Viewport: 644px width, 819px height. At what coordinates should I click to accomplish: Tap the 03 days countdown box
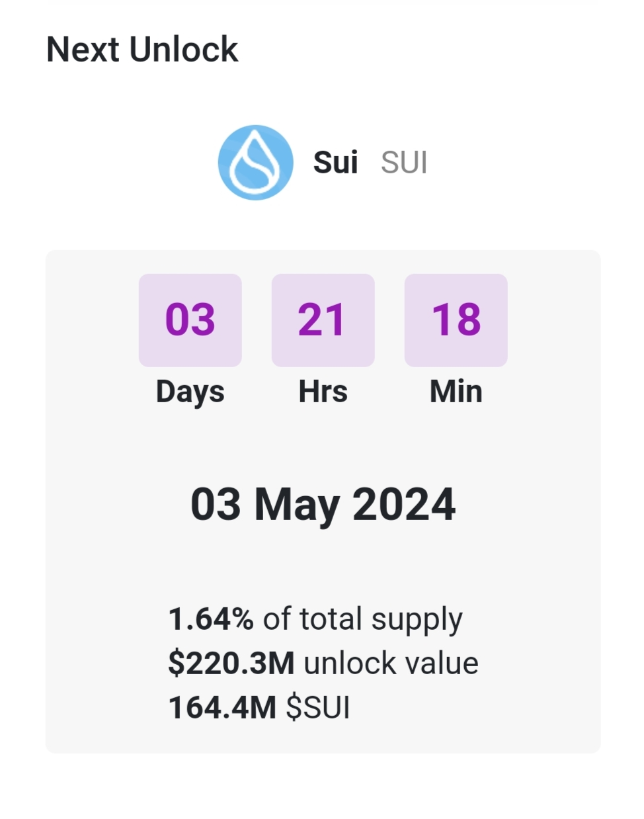tap(190, 320)
